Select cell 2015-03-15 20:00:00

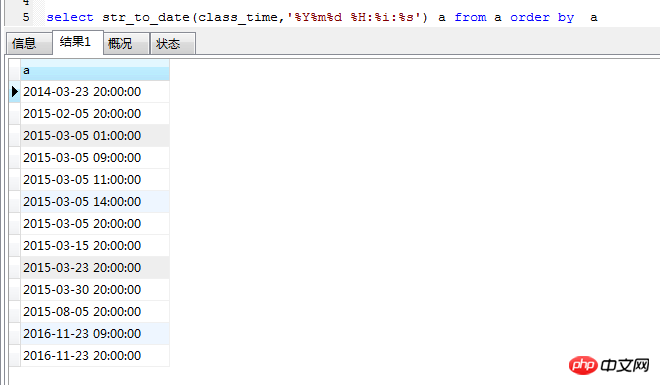click(x=95, y=246)
